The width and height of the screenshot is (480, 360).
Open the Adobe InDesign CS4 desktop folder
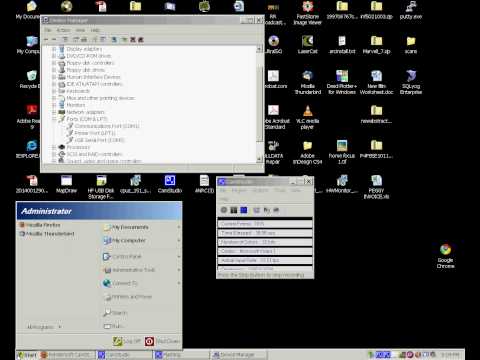pyautogui.click(x=307, y=152)
